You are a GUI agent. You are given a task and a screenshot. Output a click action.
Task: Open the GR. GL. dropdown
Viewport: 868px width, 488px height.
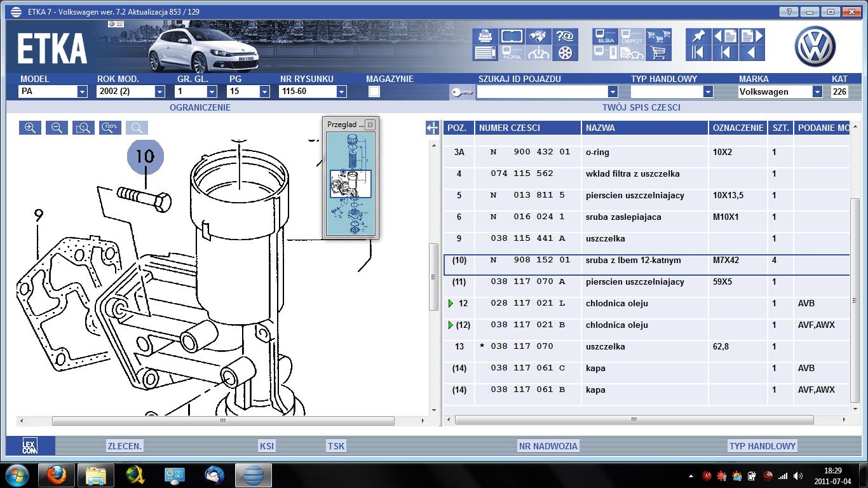pyautogui.click(x=212, y=91)
